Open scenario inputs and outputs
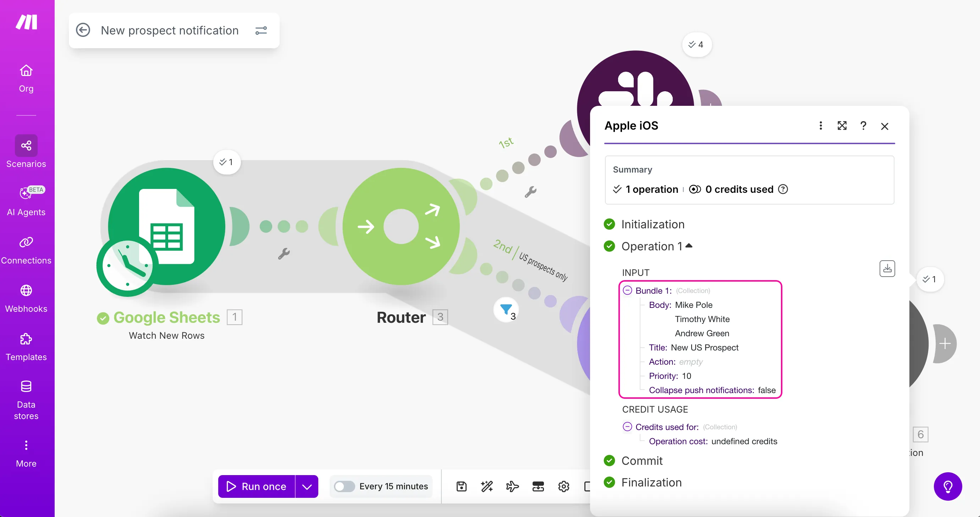 pos(538,486)
